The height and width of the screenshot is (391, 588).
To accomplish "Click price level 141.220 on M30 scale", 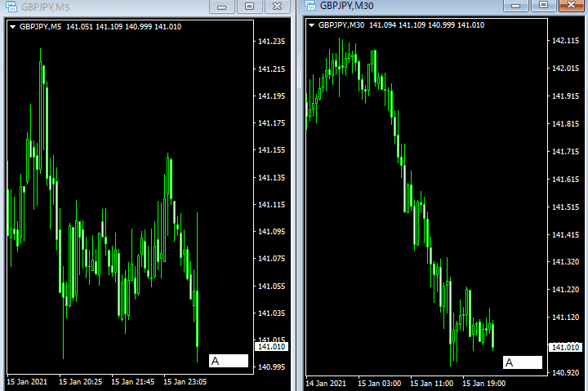I will point(565,290).
